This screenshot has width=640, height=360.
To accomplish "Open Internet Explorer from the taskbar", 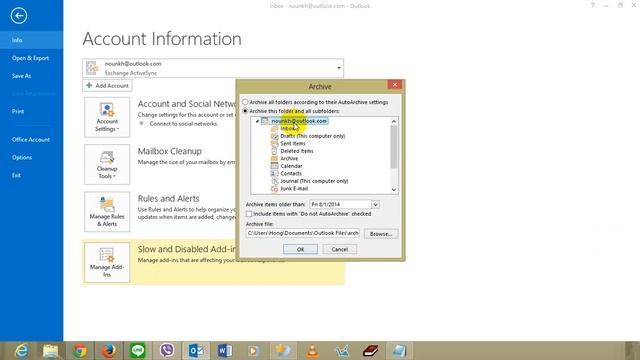I will pyautogui.click(x=21, y=351).
